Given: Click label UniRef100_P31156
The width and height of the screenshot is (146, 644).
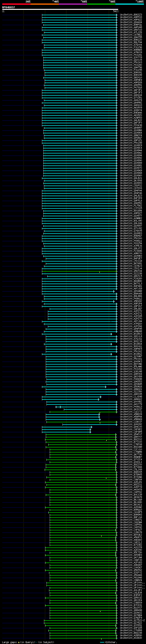Looking at the screenshot, I should click(x=131, y=47).
